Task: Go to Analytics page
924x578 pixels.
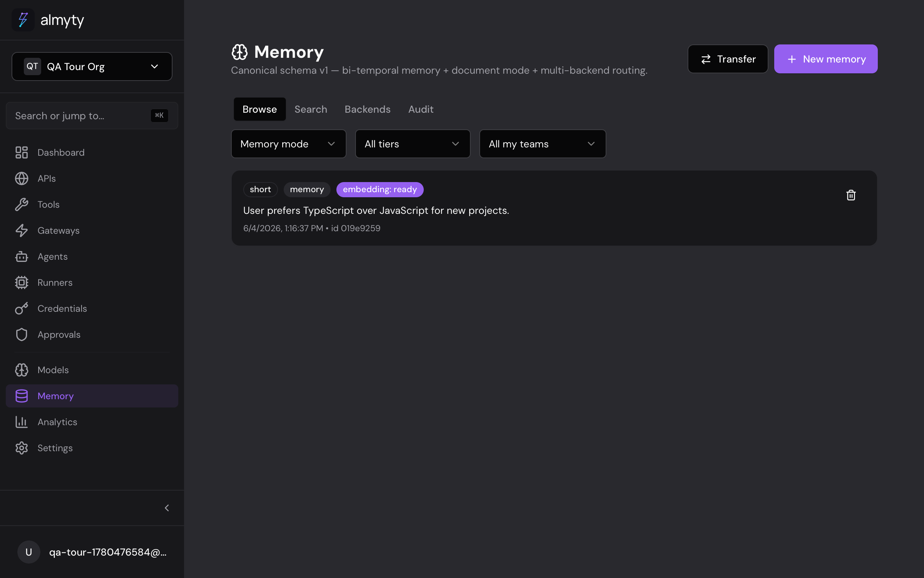Action: 92,422
